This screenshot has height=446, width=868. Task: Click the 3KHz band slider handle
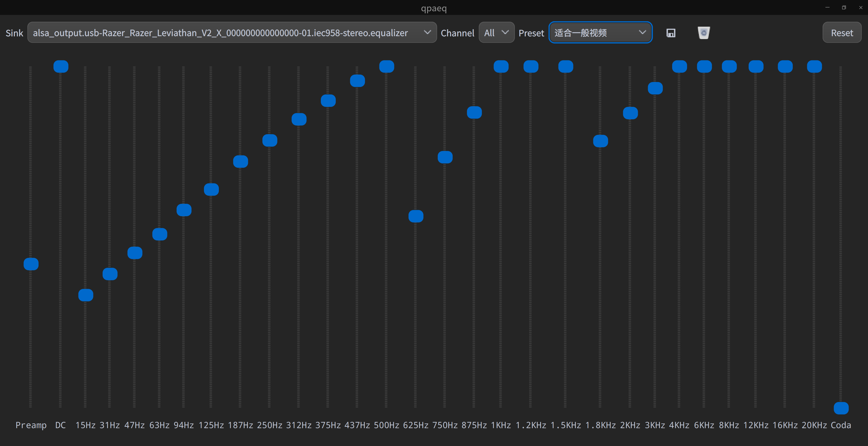click(655, 88)
